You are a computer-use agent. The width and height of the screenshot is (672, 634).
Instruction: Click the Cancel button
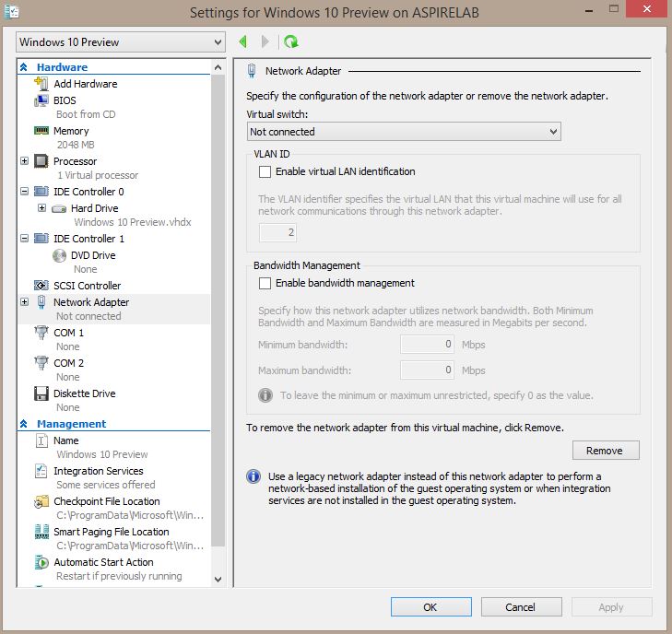tap(521, 607)
